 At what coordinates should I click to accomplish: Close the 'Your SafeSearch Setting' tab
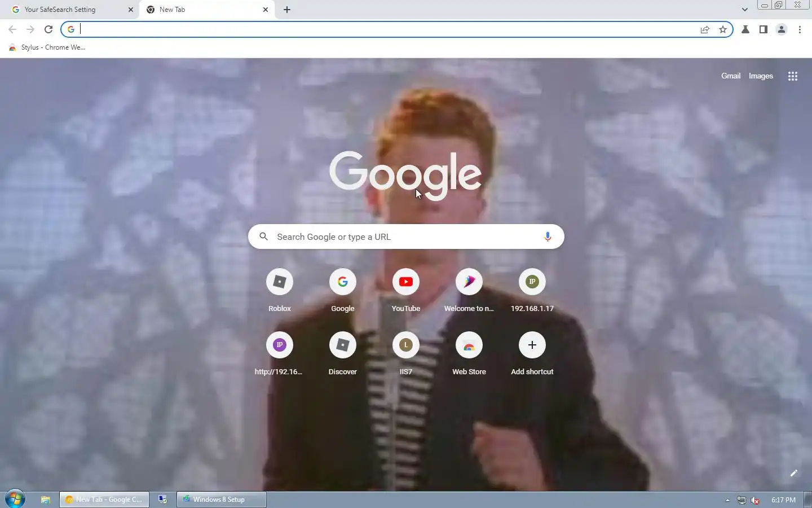[131, 10]
